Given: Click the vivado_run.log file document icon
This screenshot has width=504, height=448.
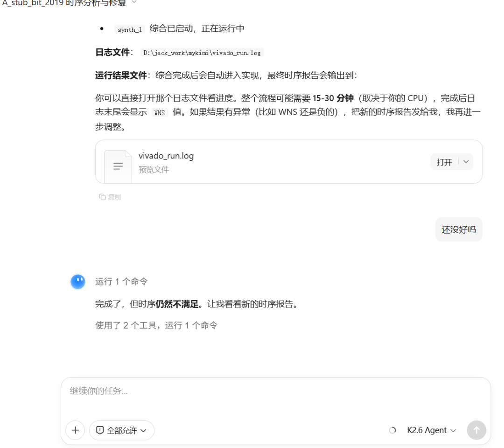Looking at the screenshot, I should (x=118, y=166).
